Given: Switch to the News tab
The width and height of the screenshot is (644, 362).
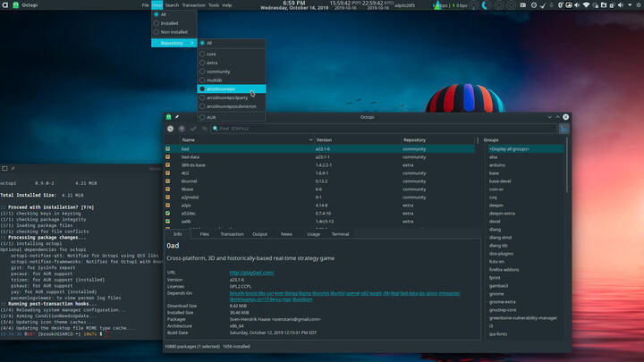Looking at the screenshot, I should tap(286, 234).
